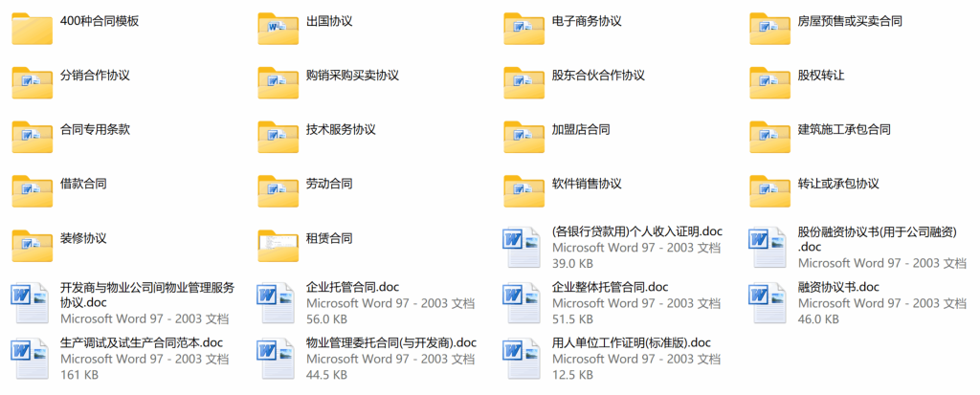980x395 pixels.
Task: Click the folder name 电子商务协议
Action: [587, 21]
